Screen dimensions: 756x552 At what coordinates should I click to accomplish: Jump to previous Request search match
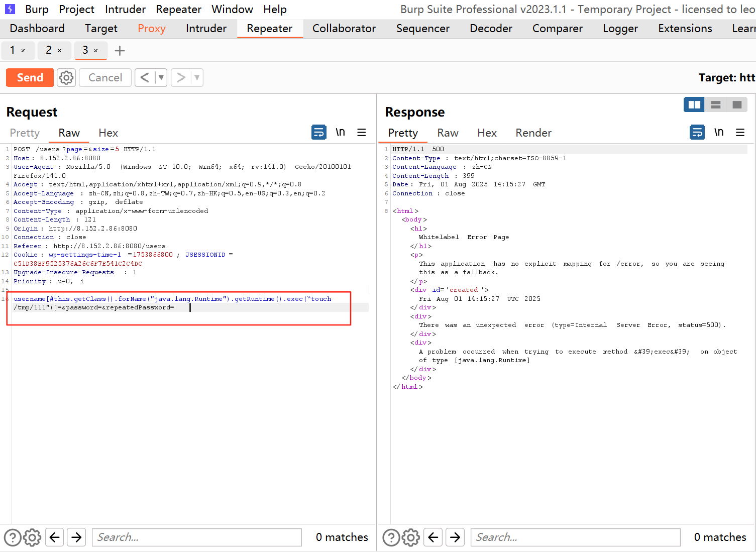pyautogui.click(x=55, y=537)
